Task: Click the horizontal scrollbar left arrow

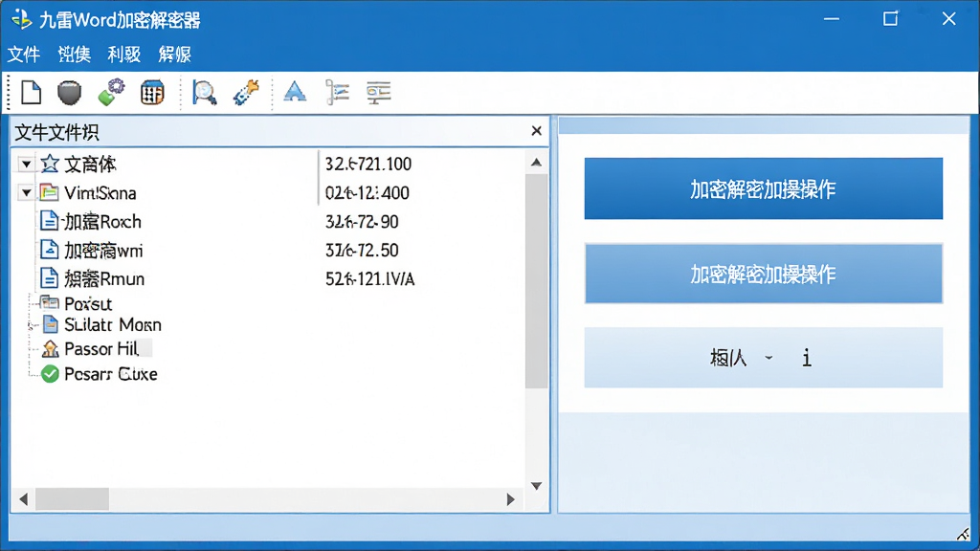Action: coord(24,499)
